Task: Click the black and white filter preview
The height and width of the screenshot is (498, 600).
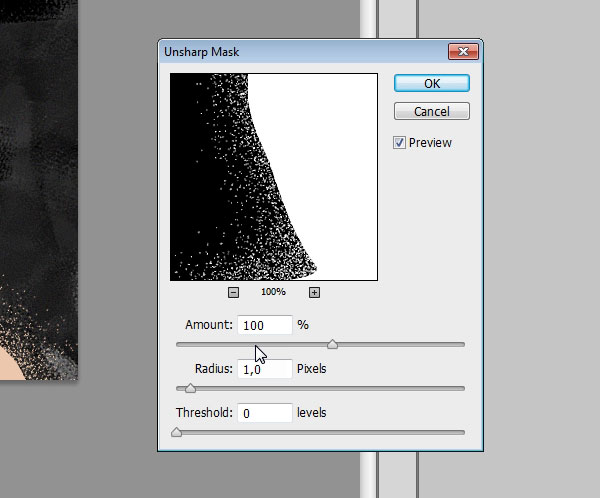Action: pyautogui.click(x=274, y=177)
